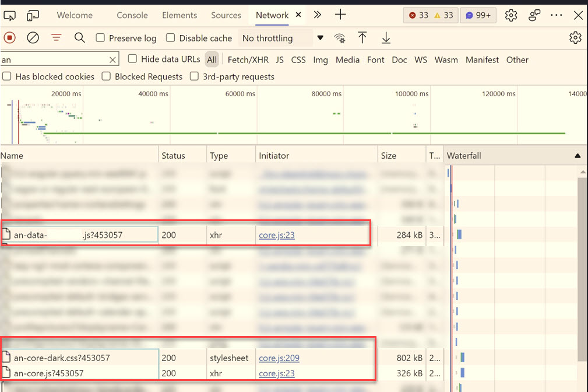Expand more tabs chevron
This screenshot has height=392, width=588.
[318, 15]
